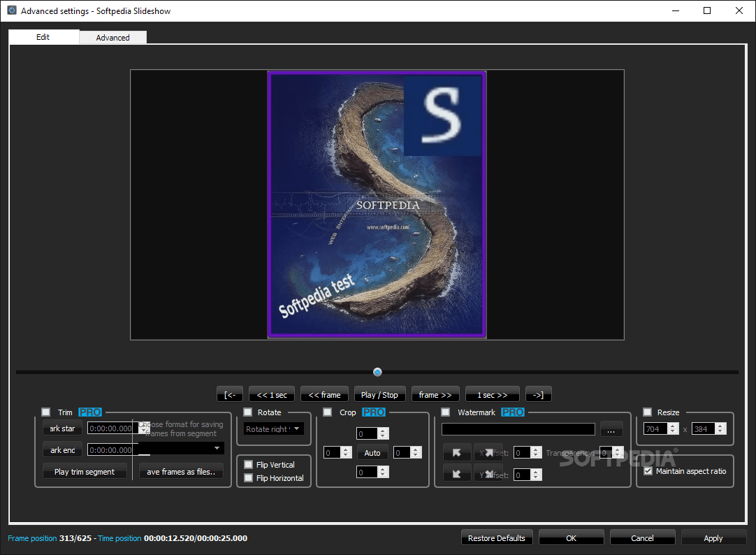Click the timeline position slider handle
Screen dimensions: 756x555
(x=377, y=372)
